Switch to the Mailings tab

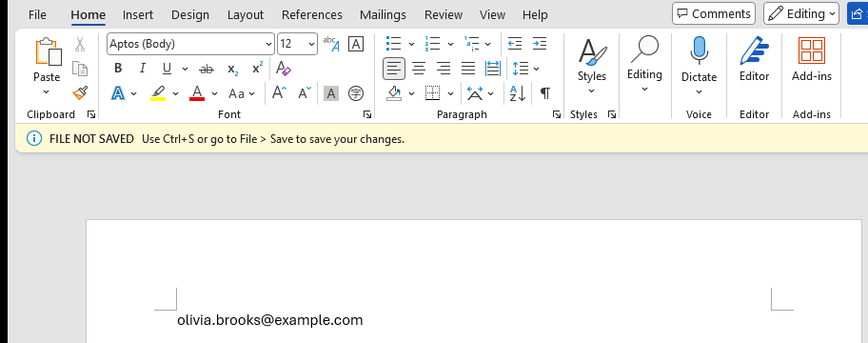pyautogui.click(x=383, y=14)
